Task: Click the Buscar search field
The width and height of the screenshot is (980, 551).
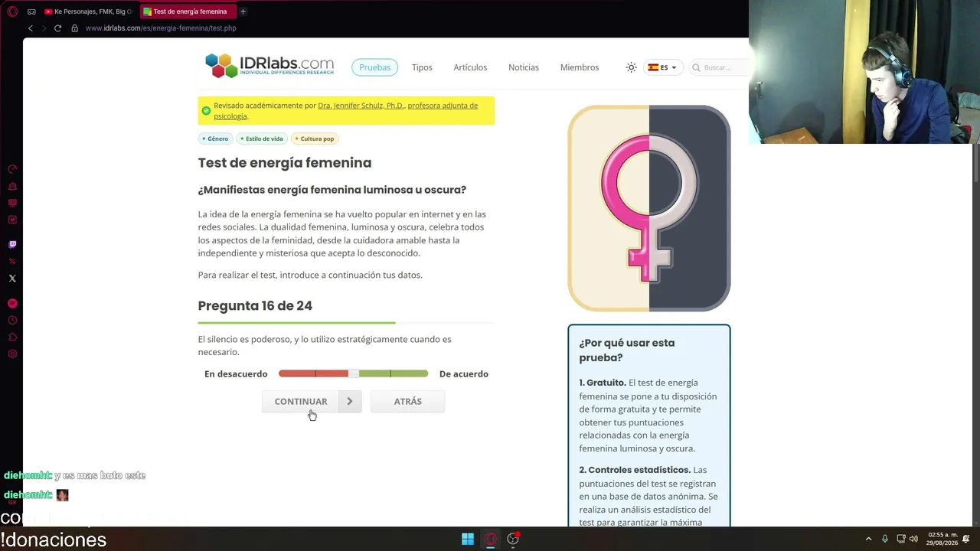Action: (718, 67)
